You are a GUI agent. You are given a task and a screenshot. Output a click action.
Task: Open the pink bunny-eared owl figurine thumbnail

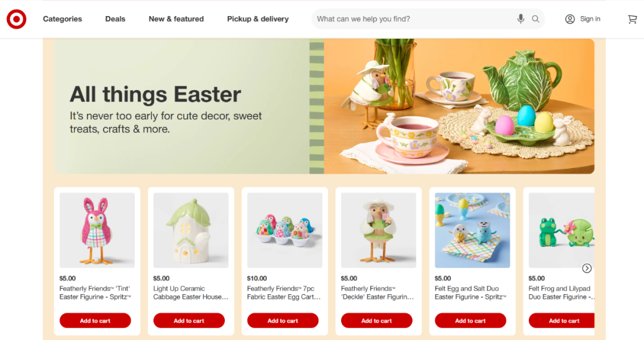(x=97, y=230)
